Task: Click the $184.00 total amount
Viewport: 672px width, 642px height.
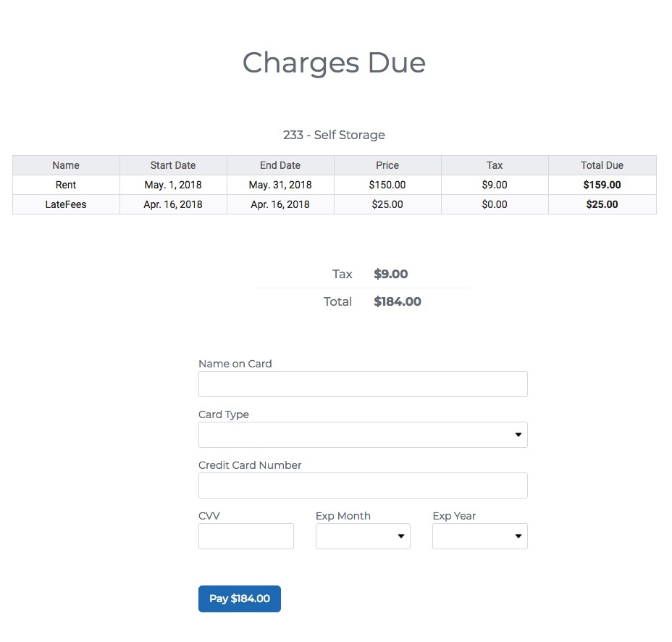Action: (x=397, y=301)
